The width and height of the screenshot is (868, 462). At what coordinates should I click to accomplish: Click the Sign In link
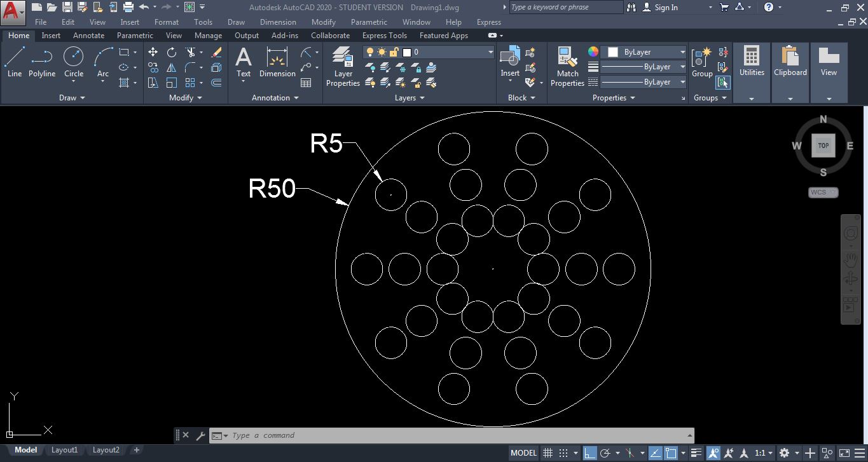click(x=666, y=7)
